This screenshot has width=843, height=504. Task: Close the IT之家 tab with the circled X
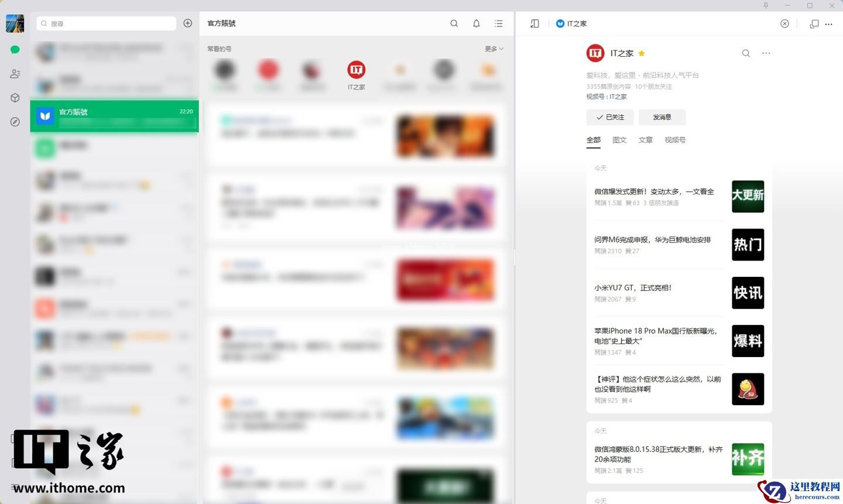(785, 23)
